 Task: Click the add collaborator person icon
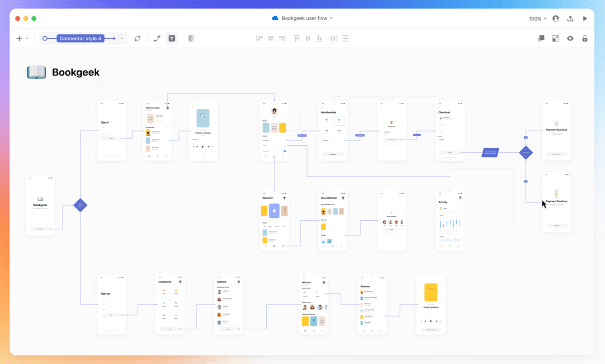556,19
